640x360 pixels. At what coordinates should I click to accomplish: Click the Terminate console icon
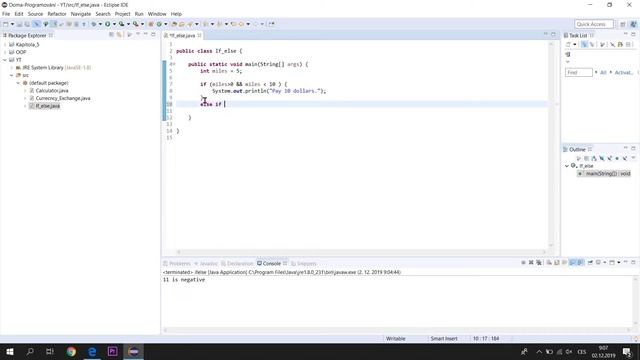tap(523, 262)
